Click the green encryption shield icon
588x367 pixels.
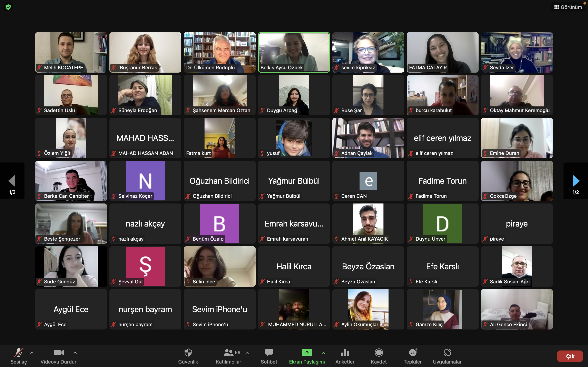(8, 7)
